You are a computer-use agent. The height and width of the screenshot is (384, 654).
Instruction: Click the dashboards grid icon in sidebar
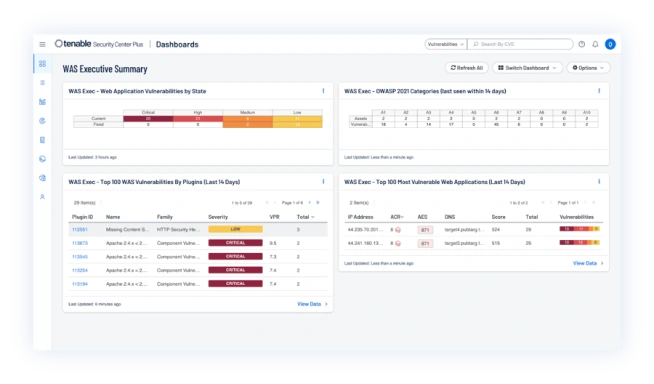pyautogui.click(x=42, y=64)
